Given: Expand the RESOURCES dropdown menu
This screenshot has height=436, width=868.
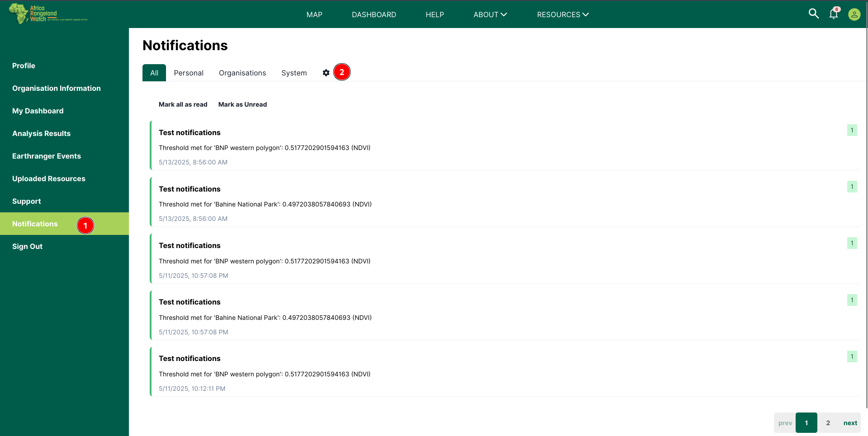Looking at the screenshot, I should click(563, 14).
